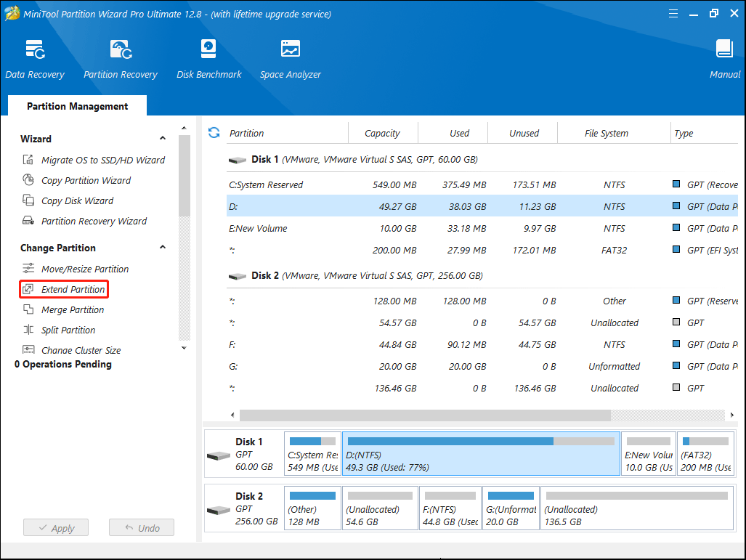
Task: Choose the Extend Partition option
Action: [73, 289]
